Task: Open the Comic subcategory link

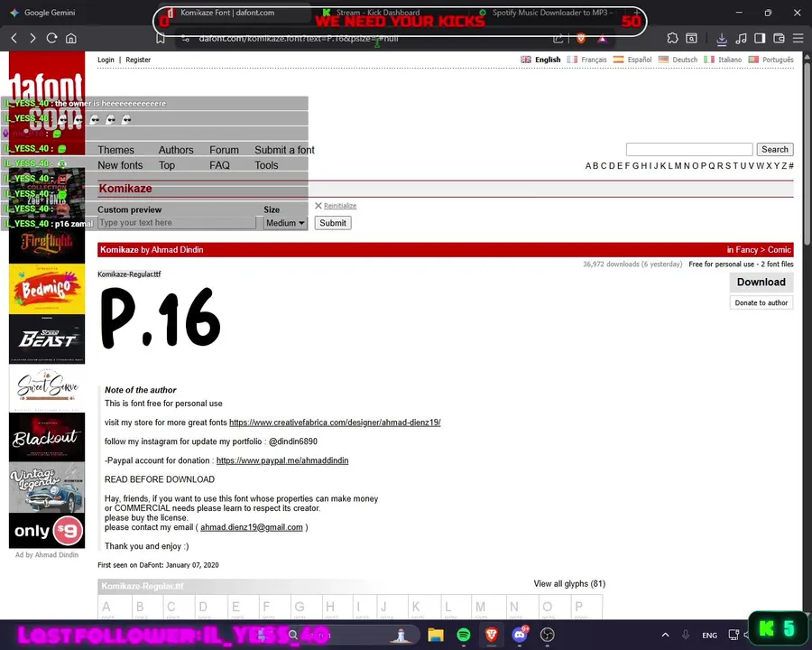Action: [x=780, y=250]
